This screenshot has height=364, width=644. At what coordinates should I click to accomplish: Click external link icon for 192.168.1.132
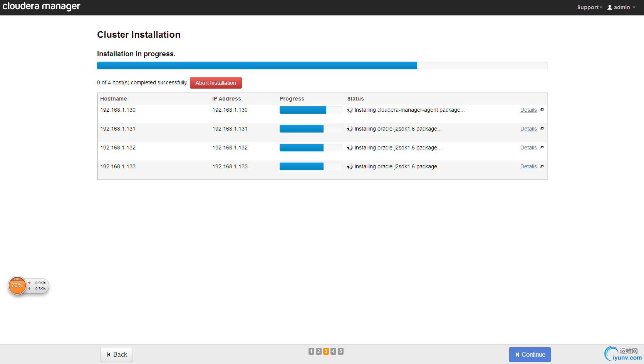point(542,148)
